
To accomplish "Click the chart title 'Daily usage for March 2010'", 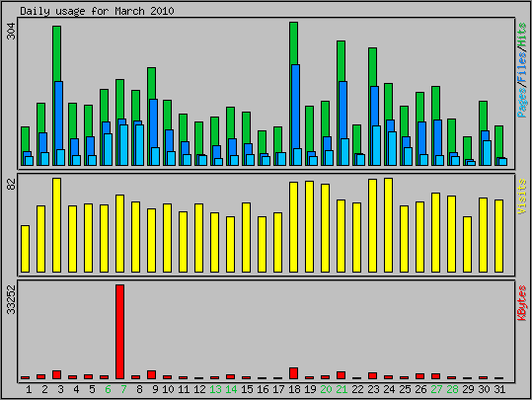I will coord(97,11).
